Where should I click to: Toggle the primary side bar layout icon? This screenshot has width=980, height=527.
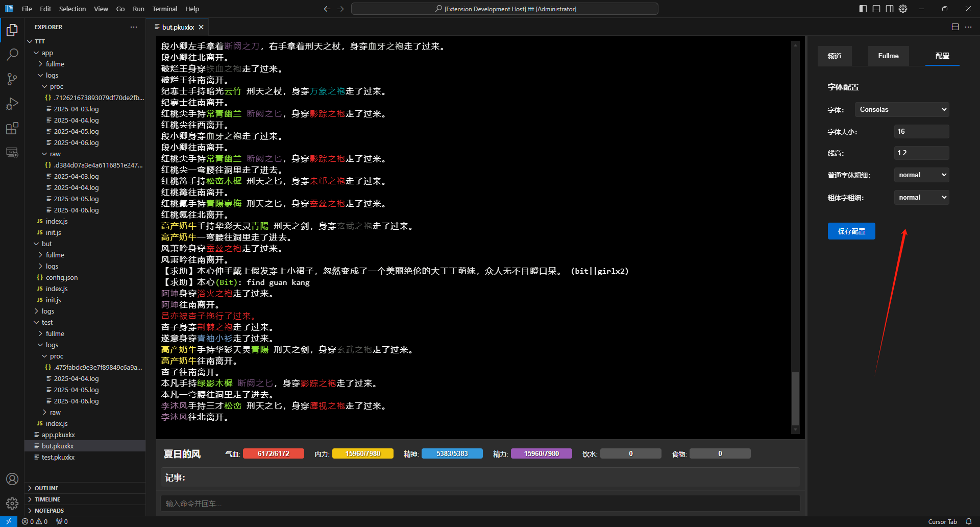(x=863, y=9)
